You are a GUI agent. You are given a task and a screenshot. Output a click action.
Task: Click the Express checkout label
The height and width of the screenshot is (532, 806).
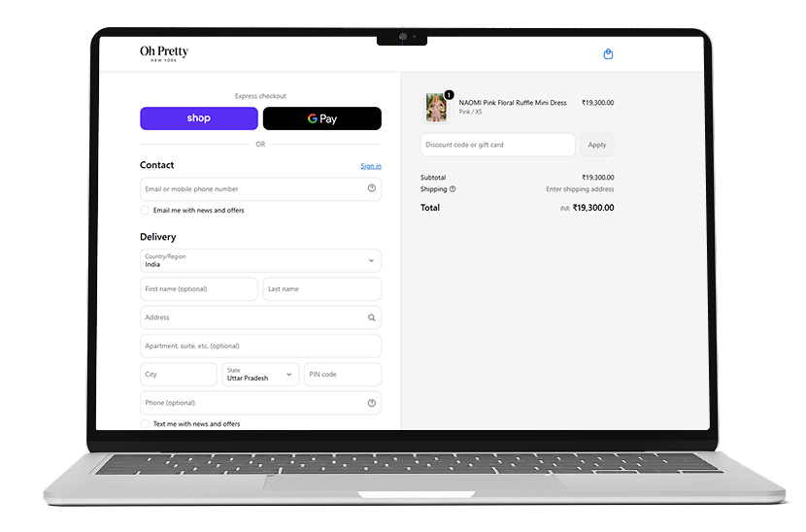tap(260, 96)
